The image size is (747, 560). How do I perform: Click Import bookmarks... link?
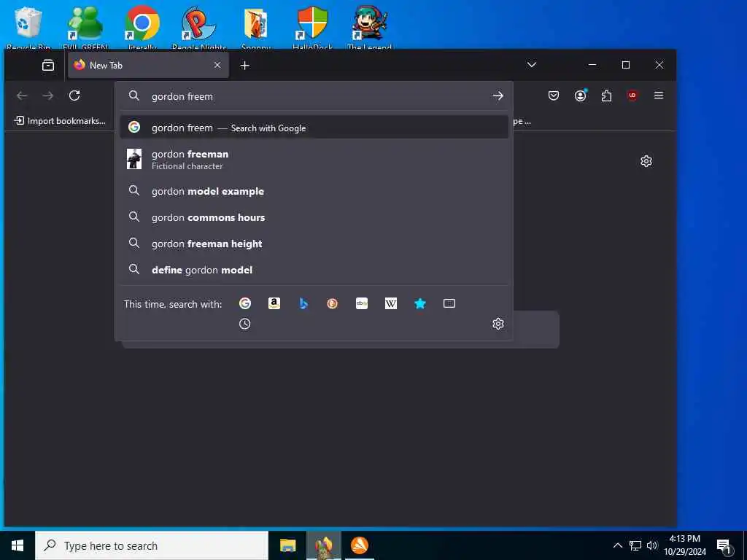[60, 121]
